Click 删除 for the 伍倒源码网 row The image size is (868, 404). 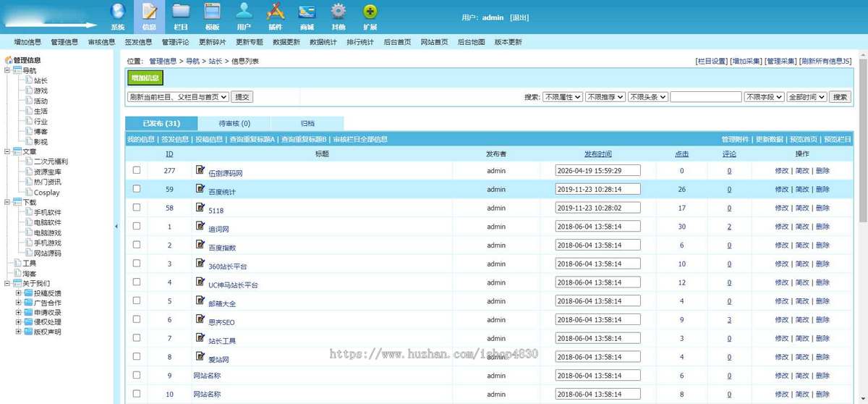[x=822, y=171]
